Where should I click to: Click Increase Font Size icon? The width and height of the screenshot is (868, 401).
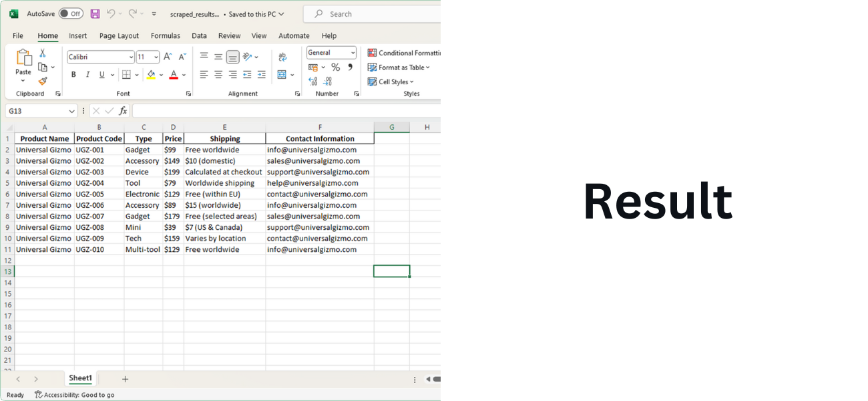(168, 57)
